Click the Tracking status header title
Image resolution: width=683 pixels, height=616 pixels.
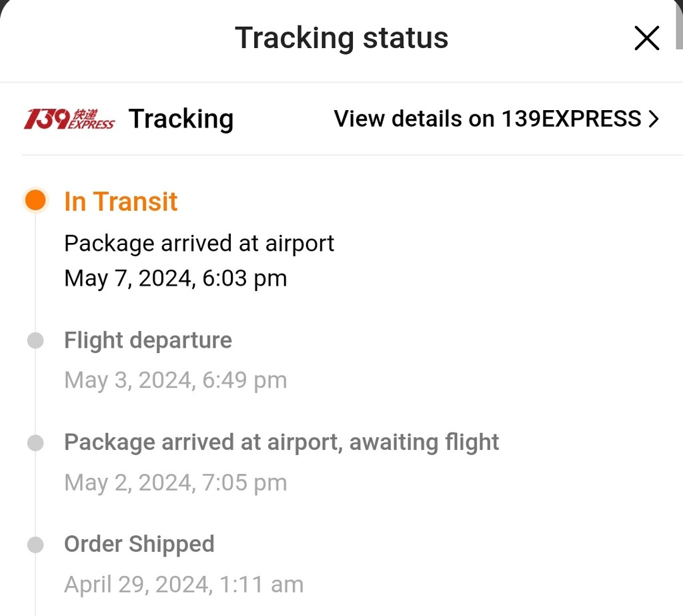click(x=341, y=38)
